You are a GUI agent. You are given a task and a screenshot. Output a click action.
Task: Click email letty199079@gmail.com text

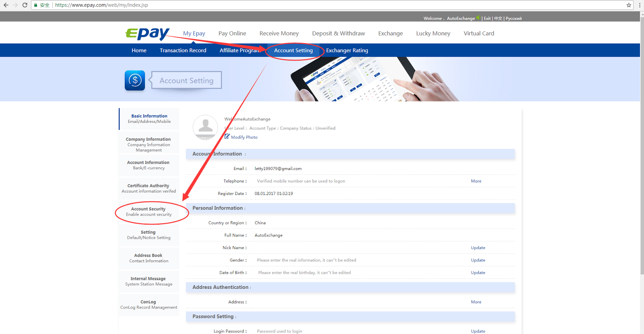278,169
